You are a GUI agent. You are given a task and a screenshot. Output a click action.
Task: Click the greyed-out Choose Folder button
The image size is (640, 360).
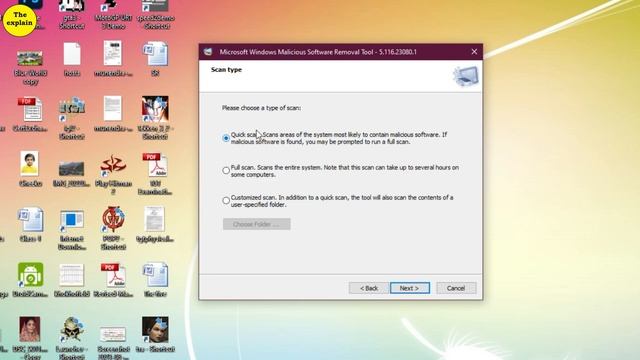coord(257,224)
